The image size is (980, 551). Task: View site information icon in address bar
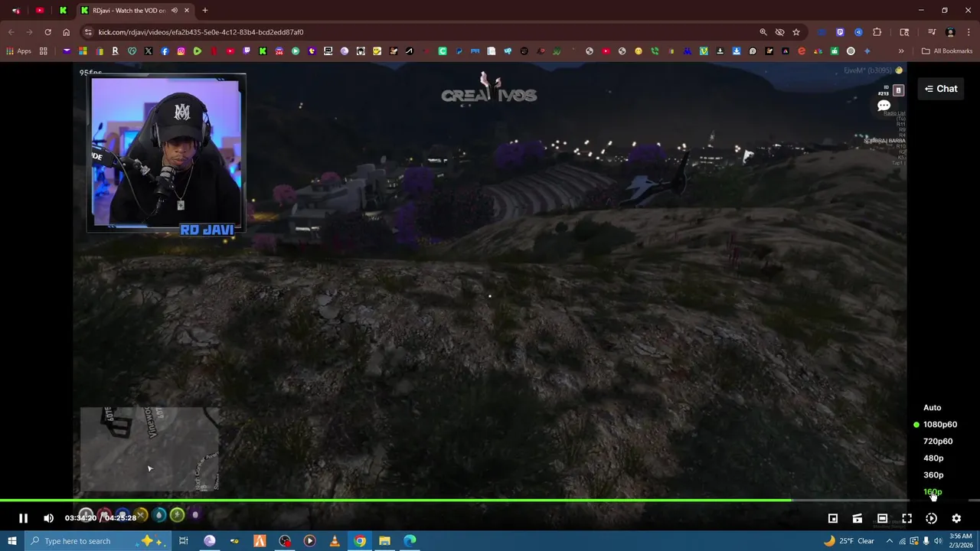pyautogui.click(x=88, y=32)
